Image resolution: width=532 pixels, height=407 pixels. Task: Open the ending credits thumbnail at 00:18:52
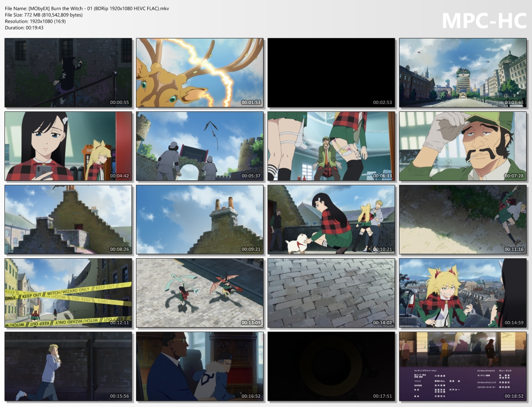[x=463, y=367]
